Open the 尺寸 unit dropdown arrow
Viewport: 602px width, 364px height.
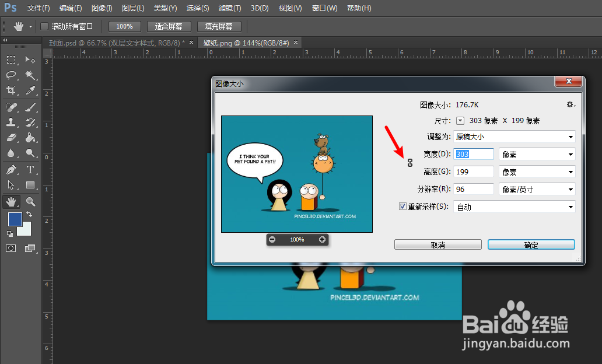click(x=460, y=121)
